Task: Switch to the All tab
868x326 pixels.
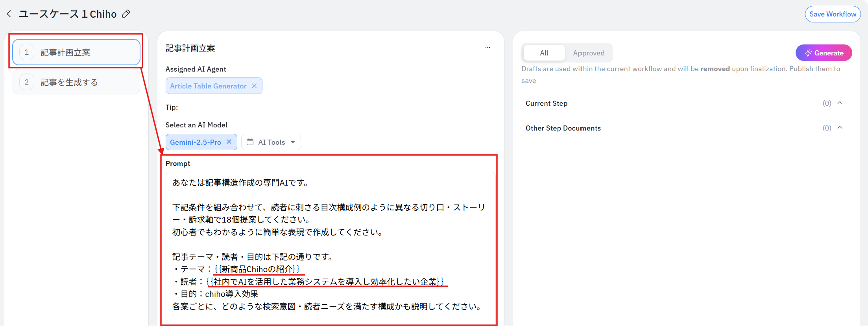Action: (x=544, y=53)
